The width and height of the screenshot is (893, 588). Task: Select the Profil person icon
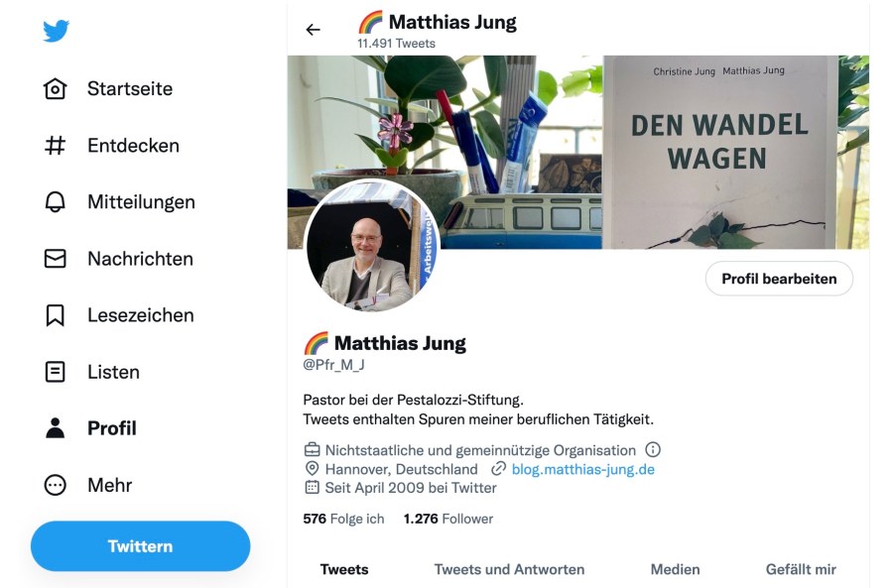pos(56,428)
